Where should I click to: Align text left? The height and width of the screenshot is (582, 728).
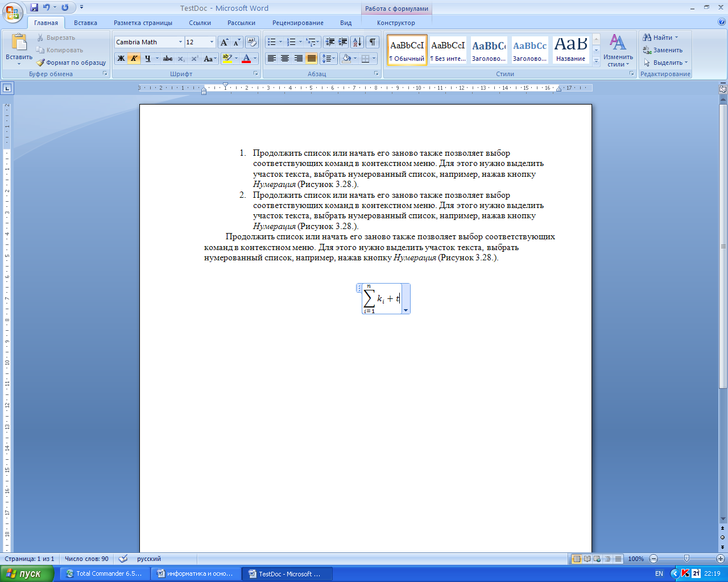click(272, 59)
